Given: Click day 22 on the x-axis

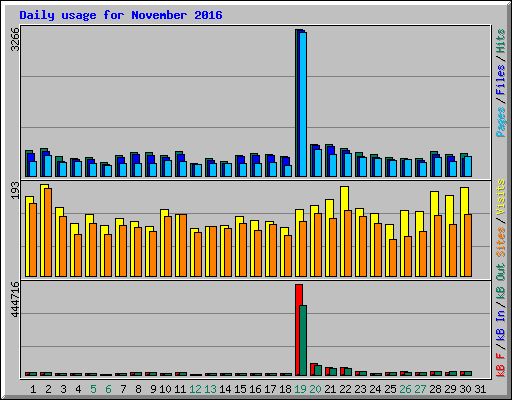Looking at the screenshot, I should coord(345,389).
